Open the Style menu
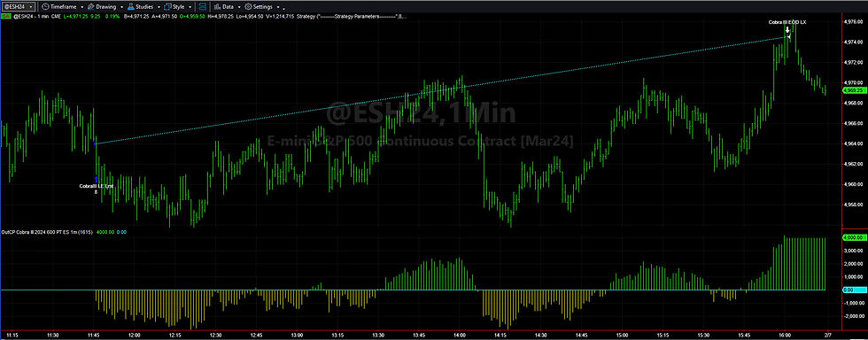This screenshot has height=340, width=868. (x=178, y=7)
